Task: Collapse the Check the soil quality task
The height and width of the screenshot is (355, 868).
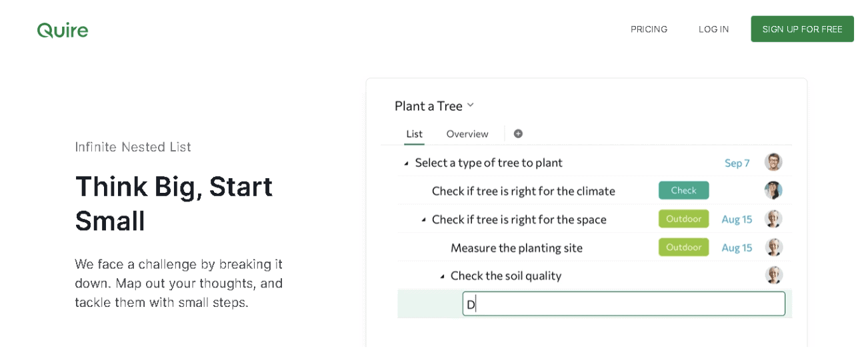Action: point(442,276)
